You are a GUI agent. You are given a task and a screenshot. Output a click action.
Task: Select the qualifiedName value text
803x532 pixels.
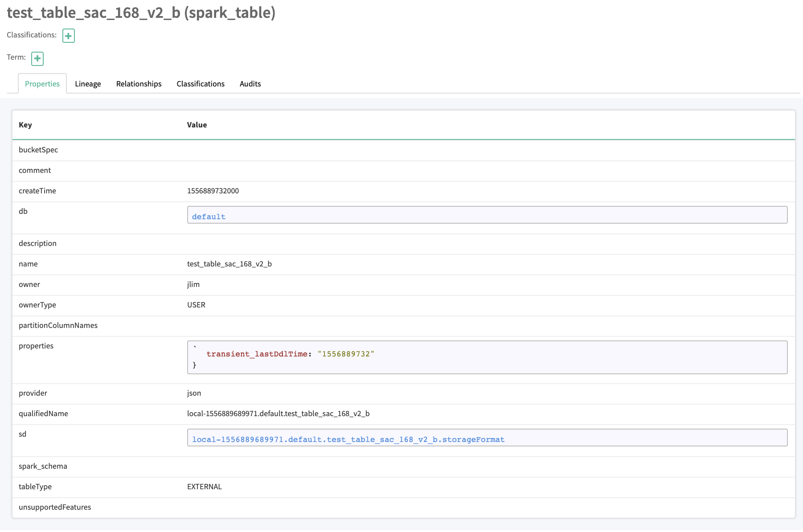coord(279,413)
